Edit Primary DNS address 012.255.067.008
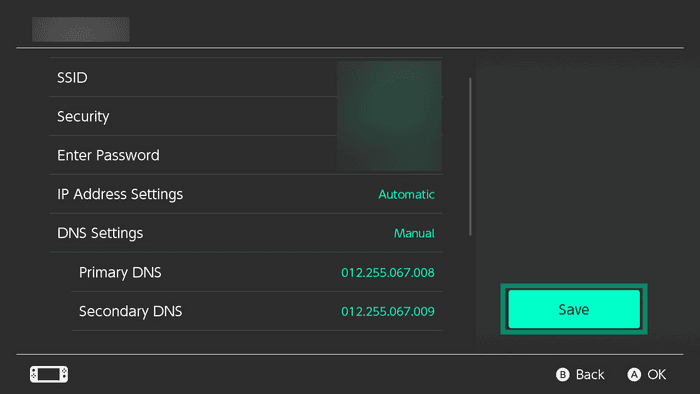The width and height of the screenshot is (700, 394). tap(257, 272)
